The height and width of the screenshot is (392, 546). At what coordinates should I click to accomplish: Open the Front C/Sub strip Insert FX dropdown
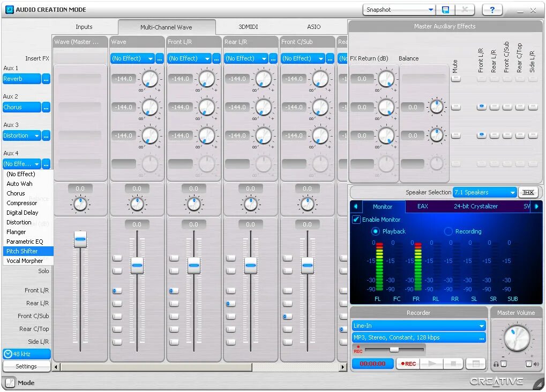click(303, 58)
